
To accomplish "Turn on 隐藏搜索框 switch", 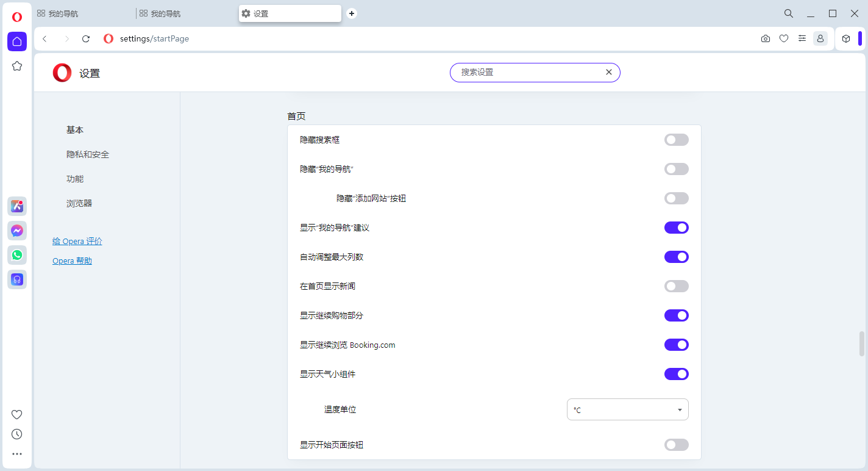I will (x=677, y=139).
